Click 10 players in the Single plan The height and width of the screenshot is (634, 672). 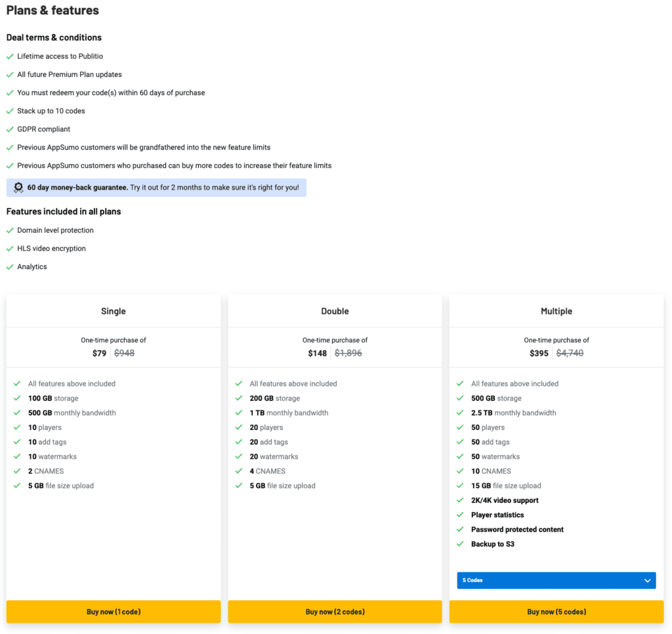[45, 427]
